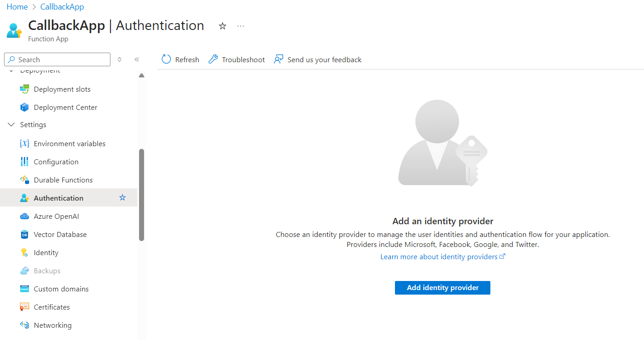644x340 pixels.
Task: Select the Certificates icon
Action: 24,306
